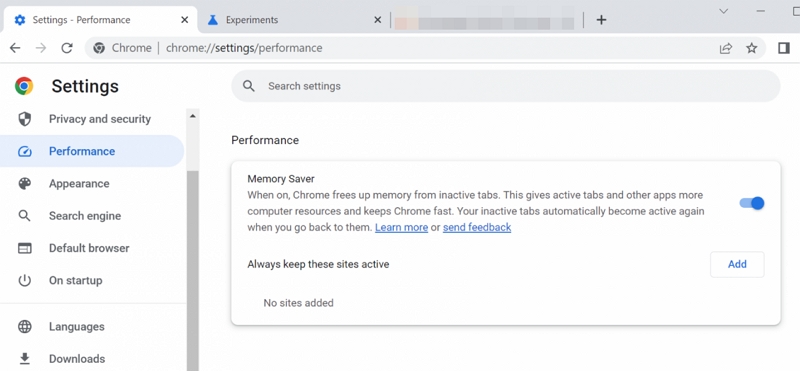Click the Chrome logo beside Settings
This screenshot has width=800, height=371.
click(x=24, y=86)
